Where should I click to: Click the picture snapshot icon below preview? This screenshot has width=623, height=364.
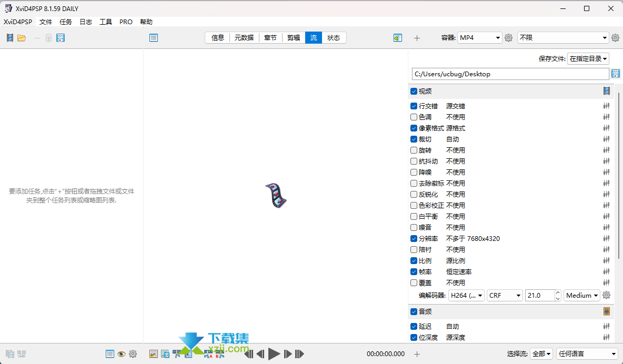point(153,353)
